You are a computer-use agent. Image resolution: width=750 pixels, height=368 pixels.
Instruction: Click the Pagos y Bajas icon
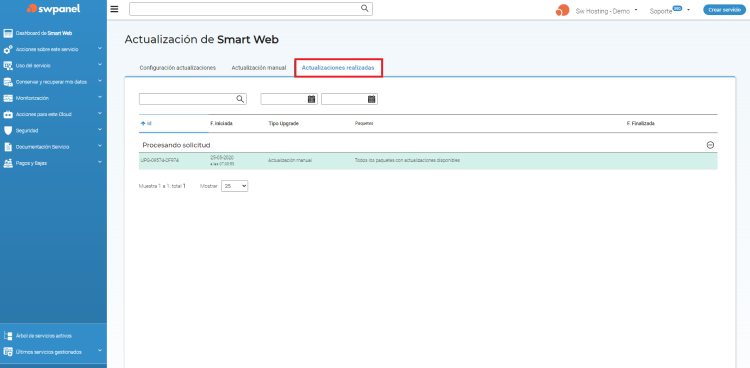[x=8, y=163]
